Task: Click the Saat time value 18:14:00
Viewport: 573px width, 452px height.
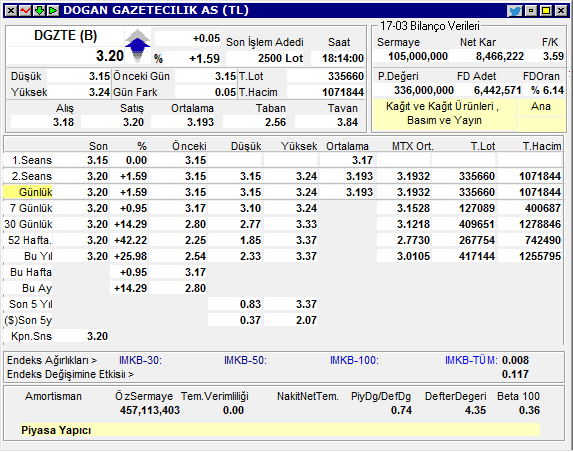Action: point(343,58)
